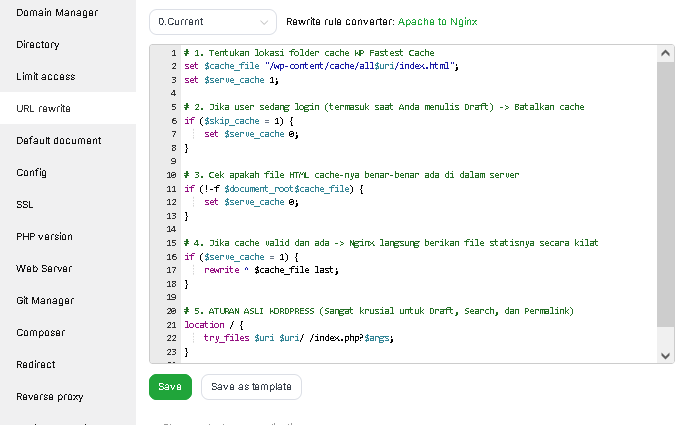Viewport: 682px width, 425px height.
Task: Open the Domain Manager section
Action: (x=57, y=13)
